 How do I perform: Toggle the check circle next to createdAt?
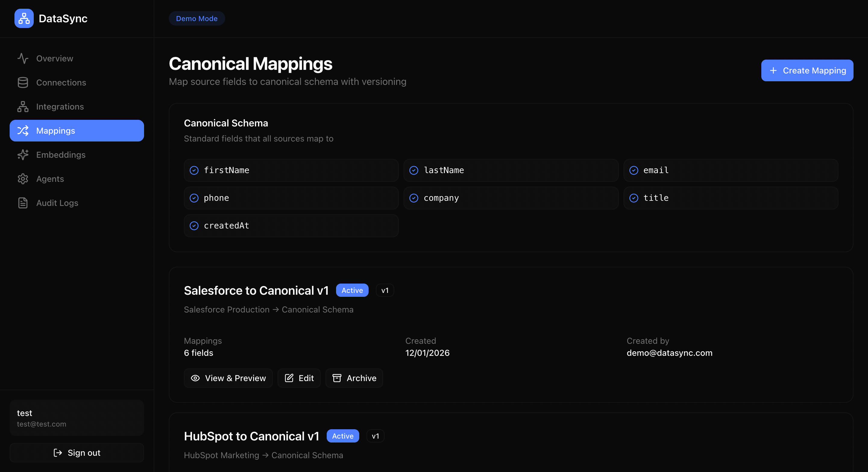click(x=194, y=225)
